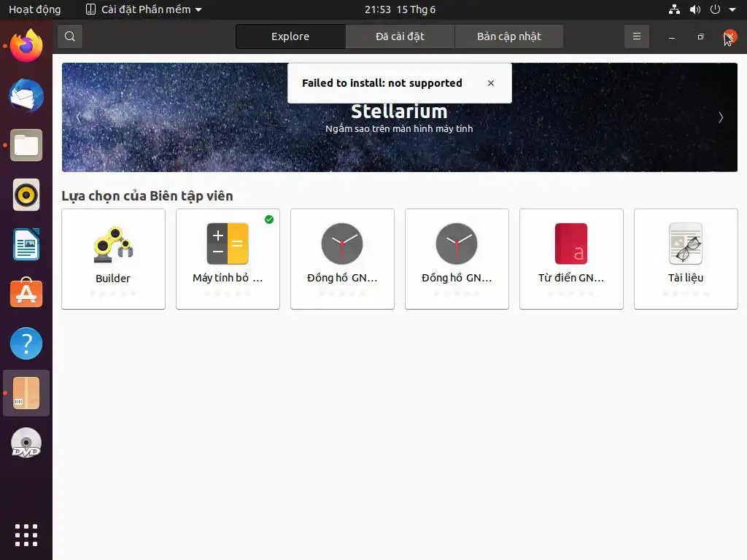The width and height of the screenshot is (747, 560).
Task: Select the package installer dock icon
Action: tap(26, 393)
